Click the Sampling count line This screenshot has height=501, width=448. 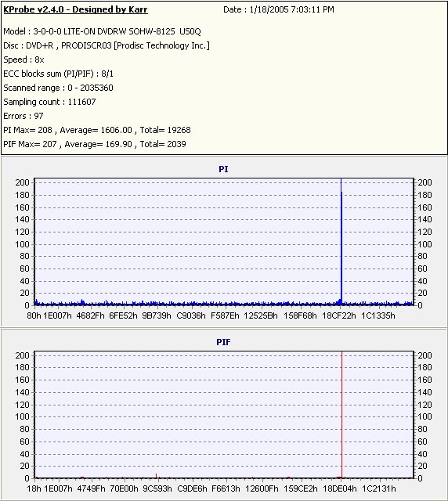49,102
